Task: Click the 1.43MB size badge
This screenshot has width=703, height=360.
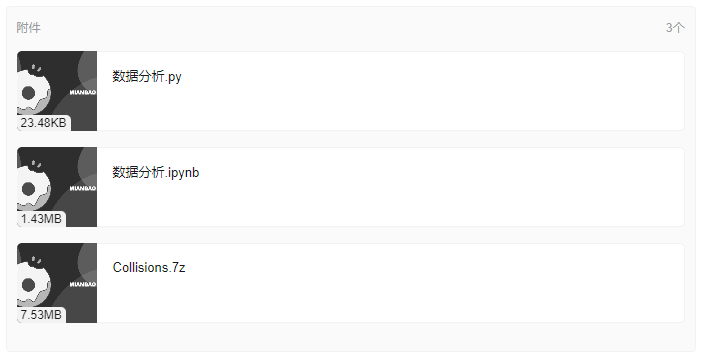Action: 41,219
